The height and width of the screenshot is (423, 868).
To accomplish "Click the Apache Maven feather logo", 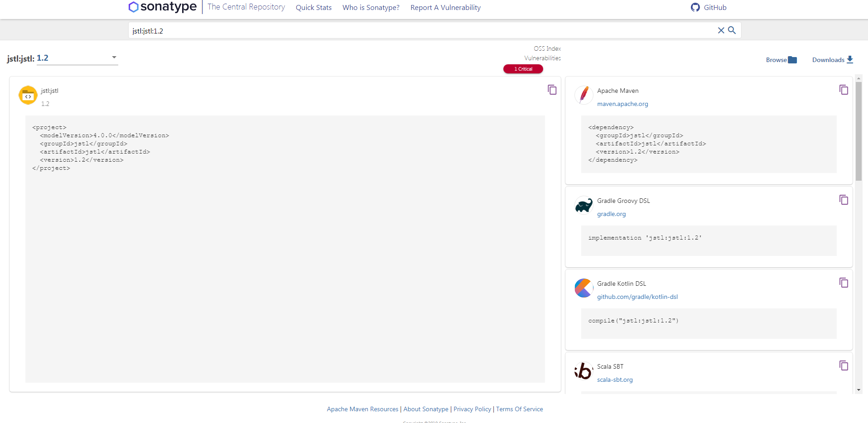I will coord(584,95).
